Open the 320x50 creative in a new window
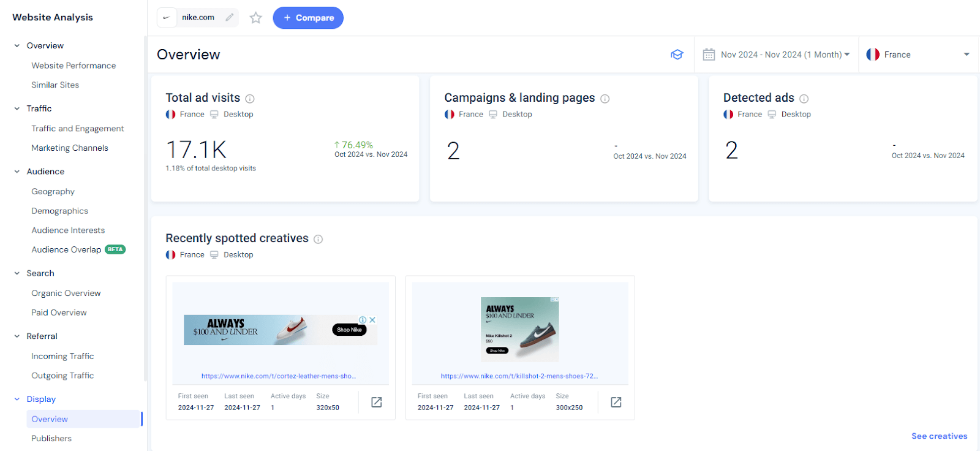The height and width of the screenshot is (451, 980). click(377, 402)
